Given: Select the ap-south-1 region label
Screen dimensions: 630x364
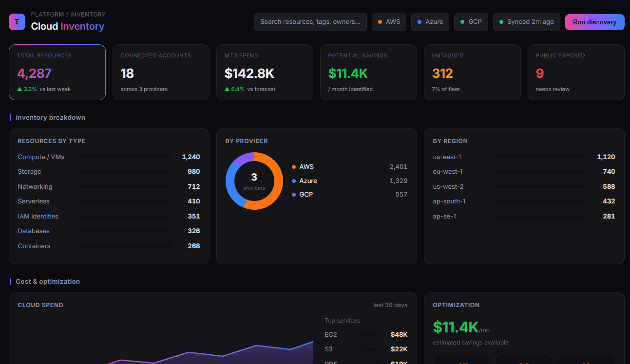Looking at the screenshot, I should tap(449, 201).
